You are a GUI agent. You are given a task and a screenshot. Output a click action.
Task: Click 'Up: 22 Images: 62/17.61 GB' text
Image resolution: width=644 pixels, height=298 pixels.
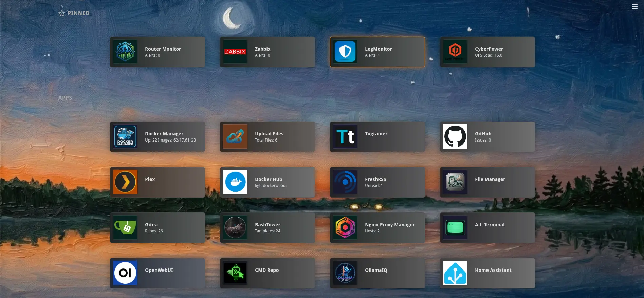tap(170, 140)
